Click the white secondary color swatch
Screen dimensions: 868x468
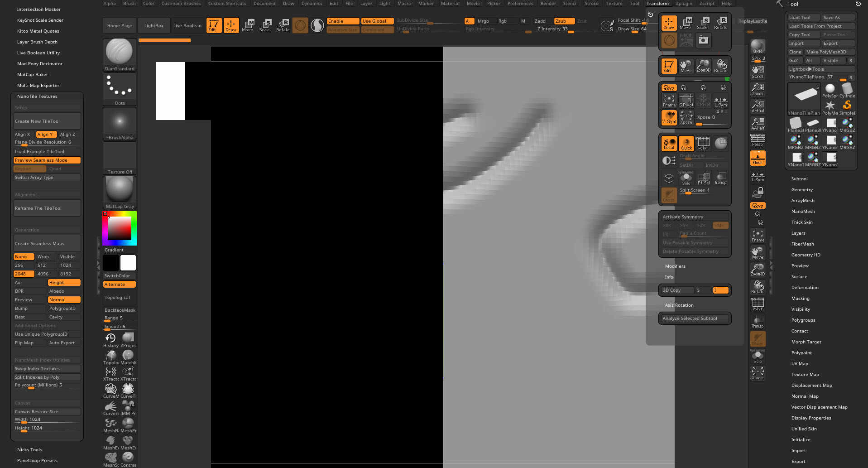click(x=128, y=263)
